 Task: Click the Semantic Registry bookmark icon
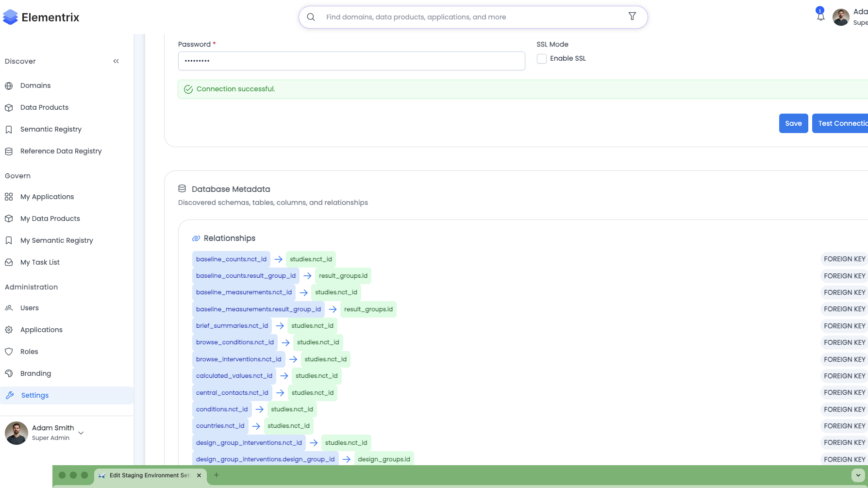point(9,130)
